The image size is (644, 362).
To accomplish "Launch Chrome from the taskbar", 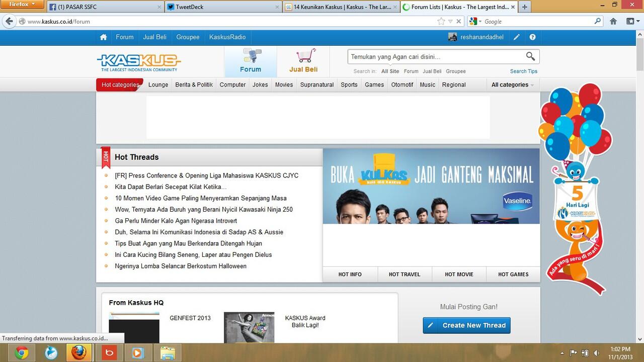I will coord(22,353).
